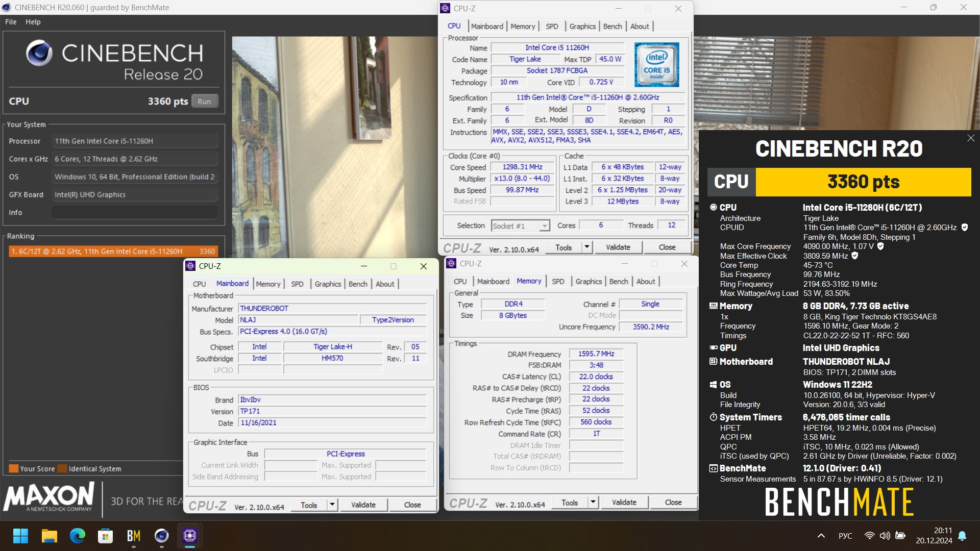Viewport: 980px width, 551px height.
Task: Open battery status tray icon
Action: pyautogui.click(x=900, y=536)
